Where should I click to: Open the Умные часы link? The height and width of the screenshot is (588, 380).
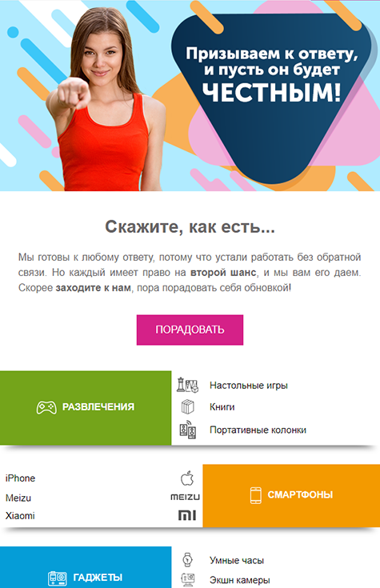click(x=237, y=560)
